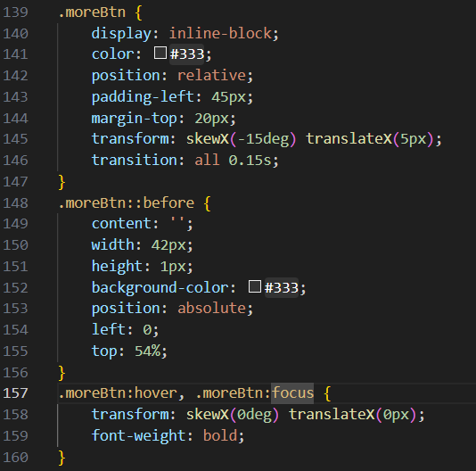Click the 54% top value
The image size is (476, 471).
(x=147, y=351)
